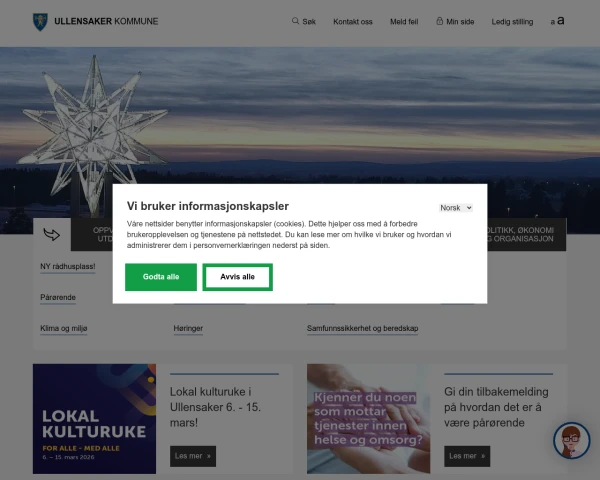Screen dimensions: 600x480
Task: Click the Ullensaker kommune coat of arms logo
Action: tap(40, 22)
